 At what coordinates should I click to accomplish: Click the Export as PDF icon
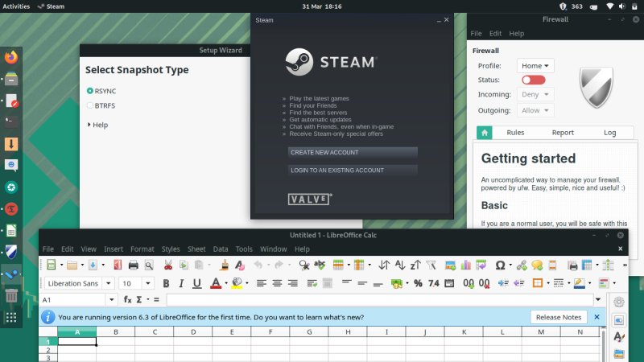[118, 265]
